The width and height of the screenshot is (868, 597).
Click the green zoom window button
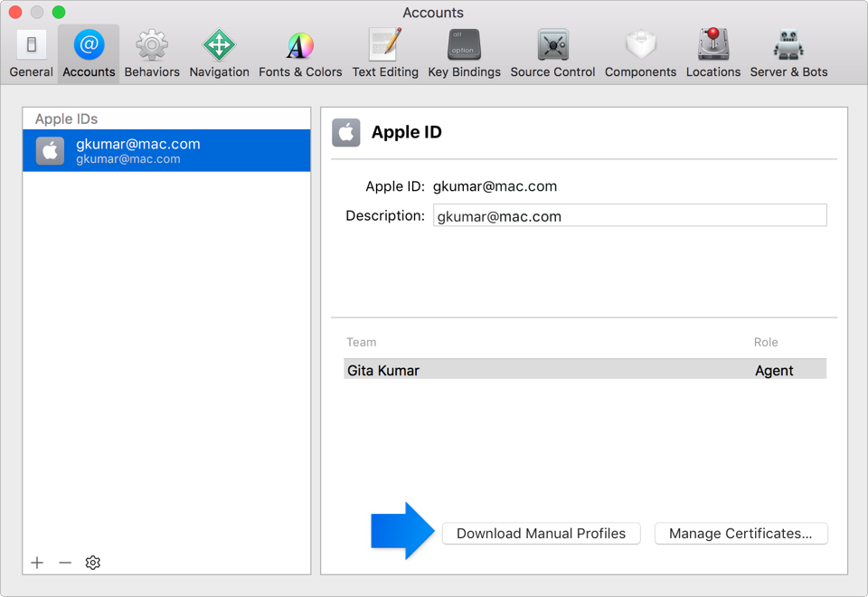59,13
